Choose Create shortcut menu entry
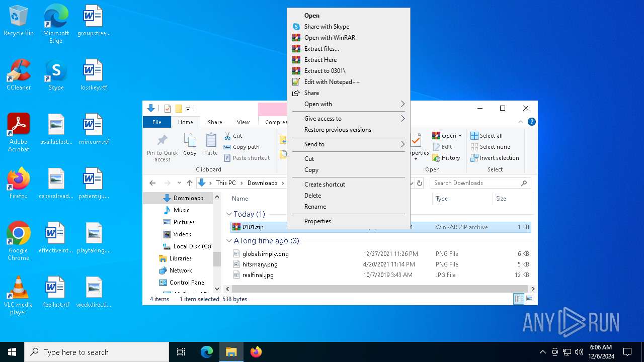The height and width of the screenshot is (362, 644). [349, 185]
